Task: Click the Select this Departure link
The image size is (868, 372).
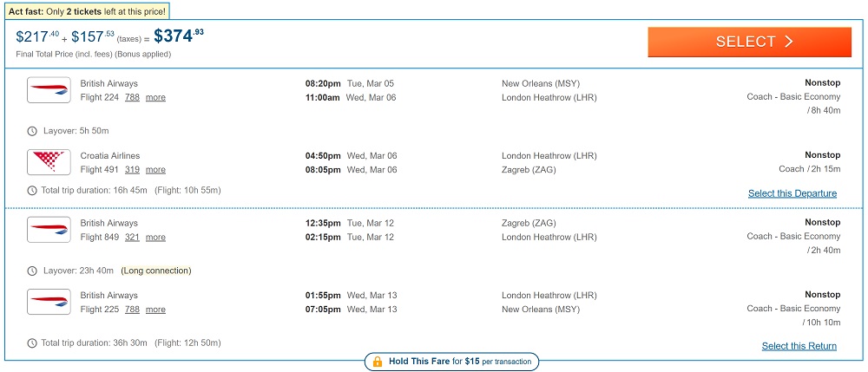Action: pyautogui.click(x=792, y=193)
